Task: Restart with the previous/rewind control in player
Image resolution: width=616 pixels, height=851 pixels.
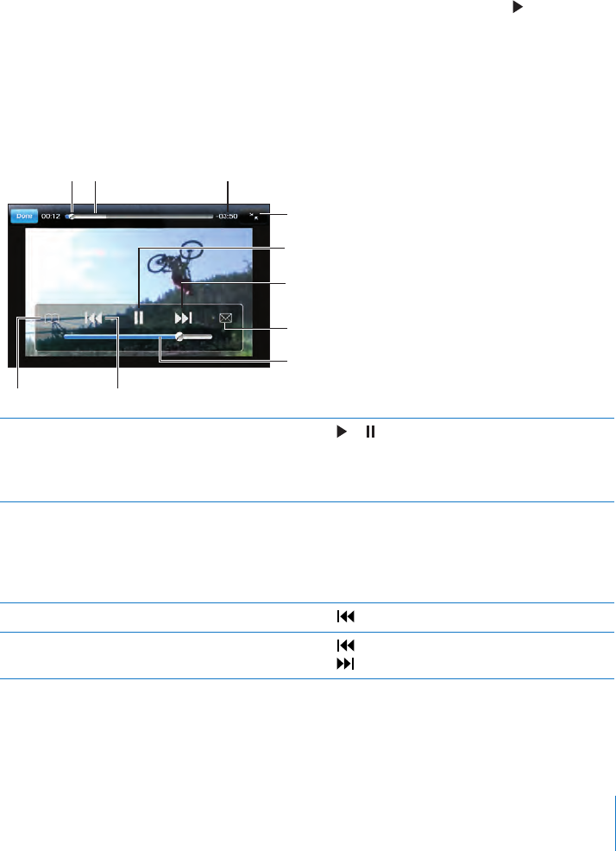Action: point(93,318)
